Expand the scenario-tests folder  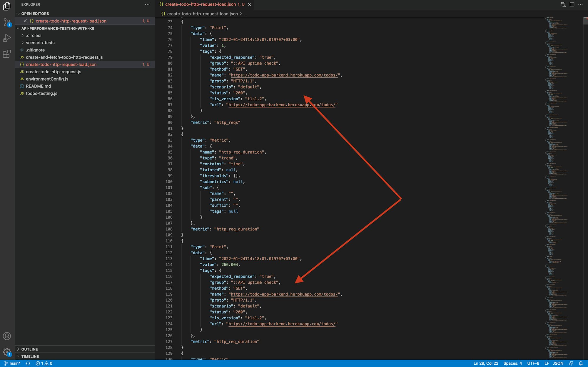point(40,43)
